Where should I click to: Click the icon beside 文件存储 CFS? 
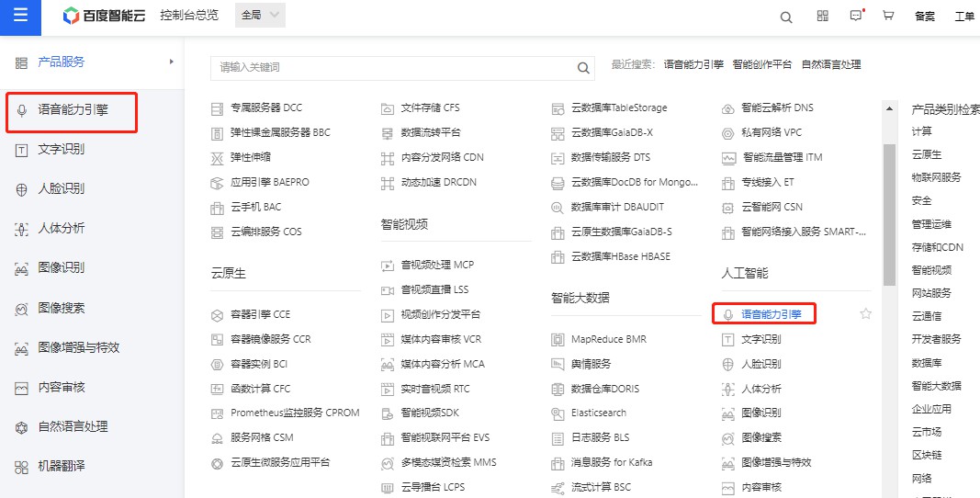pyautogui.click(x=387, y=108)
